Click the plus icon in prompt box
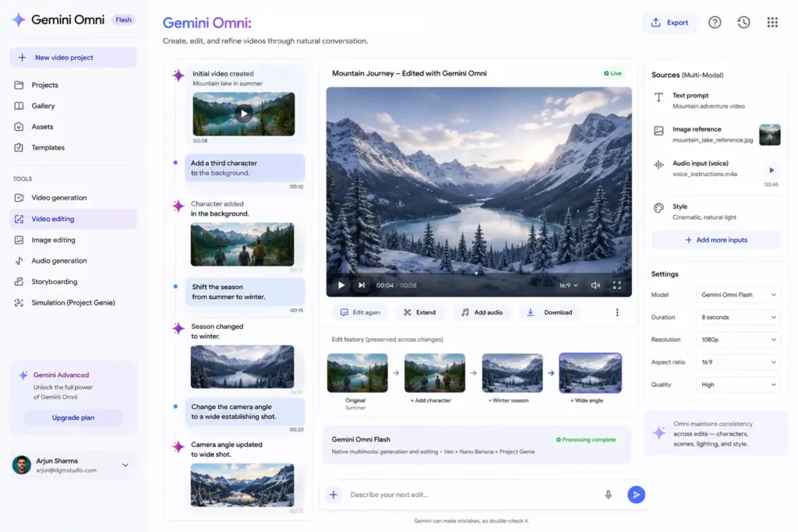Screen dimensions: 798x532 334,495
